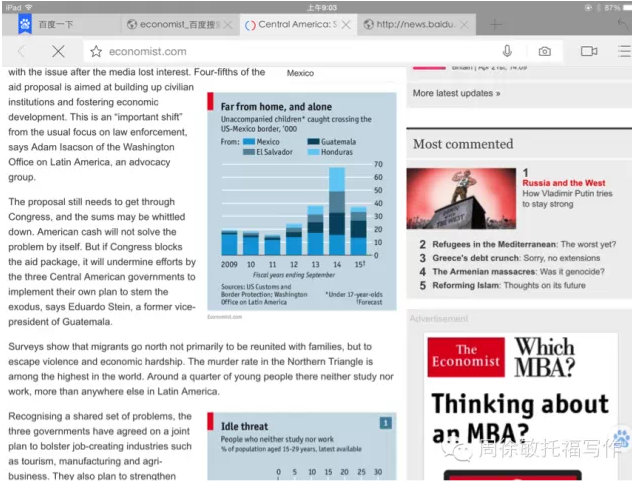
Task: Add a new tab with plus
Action: point(496,23)
